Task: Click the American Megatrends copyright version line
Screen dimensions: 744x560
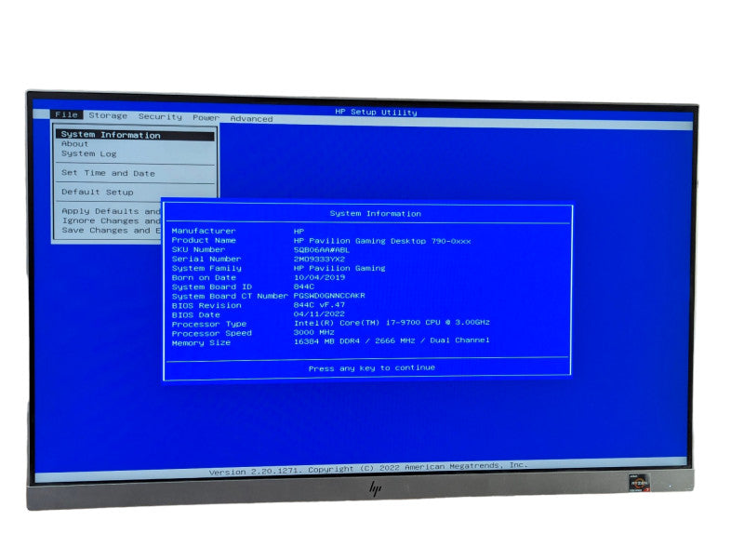Action: (368, 469)
